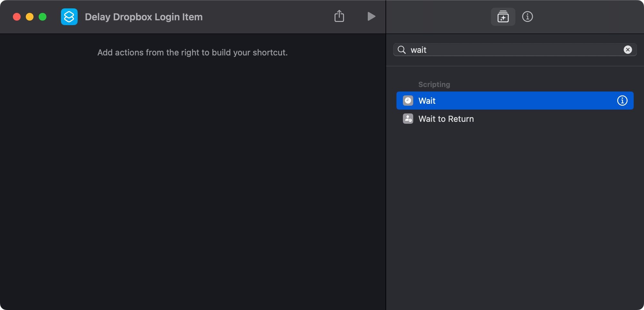Clear the "wait" search text

coord(628,50)
